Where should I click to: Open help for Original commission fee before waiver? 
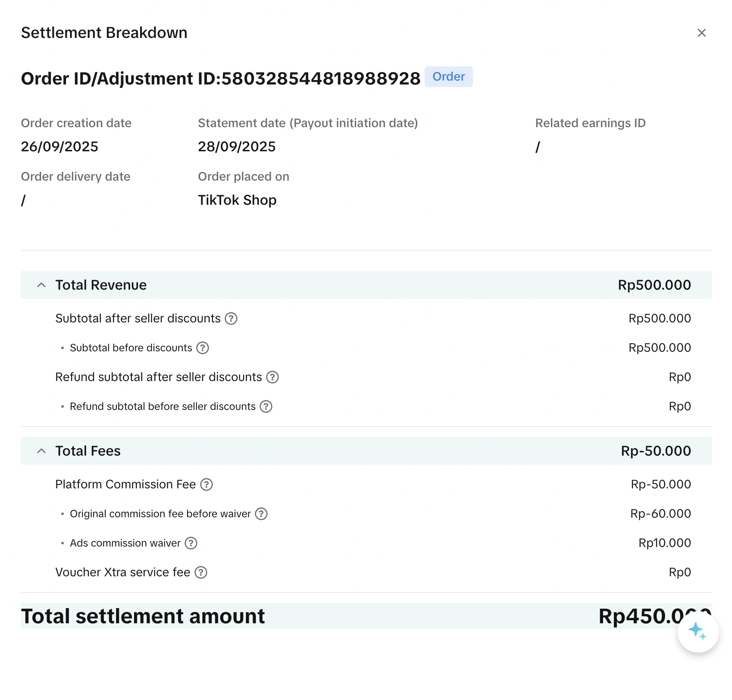coord(261,514)
